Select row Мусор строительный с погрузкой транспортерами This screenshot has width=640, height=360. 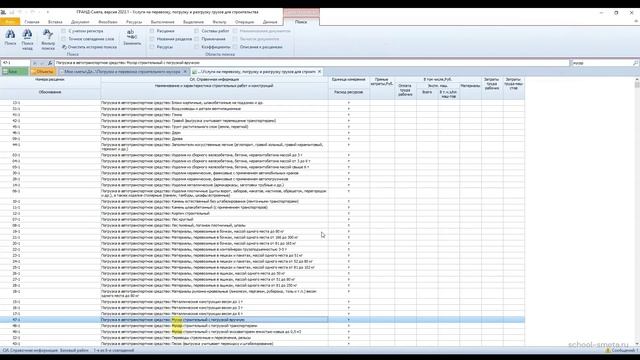[262, 326]
